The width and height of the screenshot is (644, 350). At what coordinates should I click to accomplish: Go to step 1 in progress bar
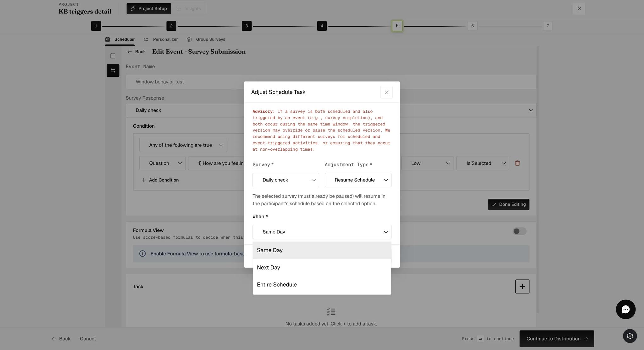(96, 26)
